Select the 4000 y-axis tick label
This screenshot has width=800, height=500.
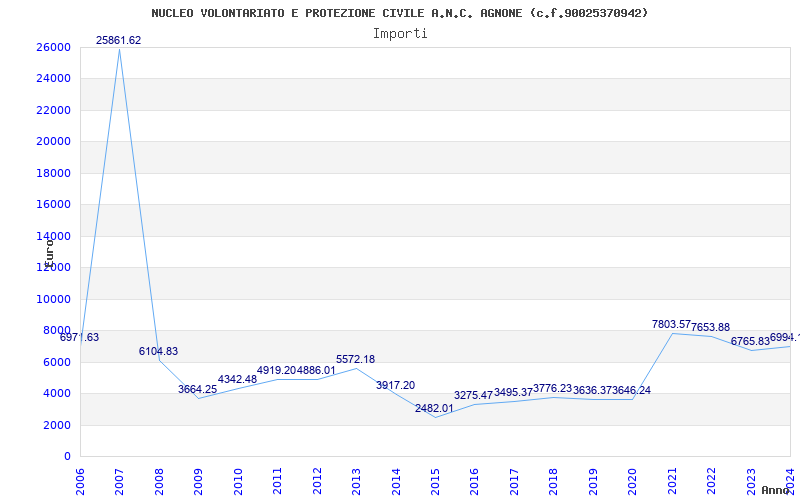[57, 393]
